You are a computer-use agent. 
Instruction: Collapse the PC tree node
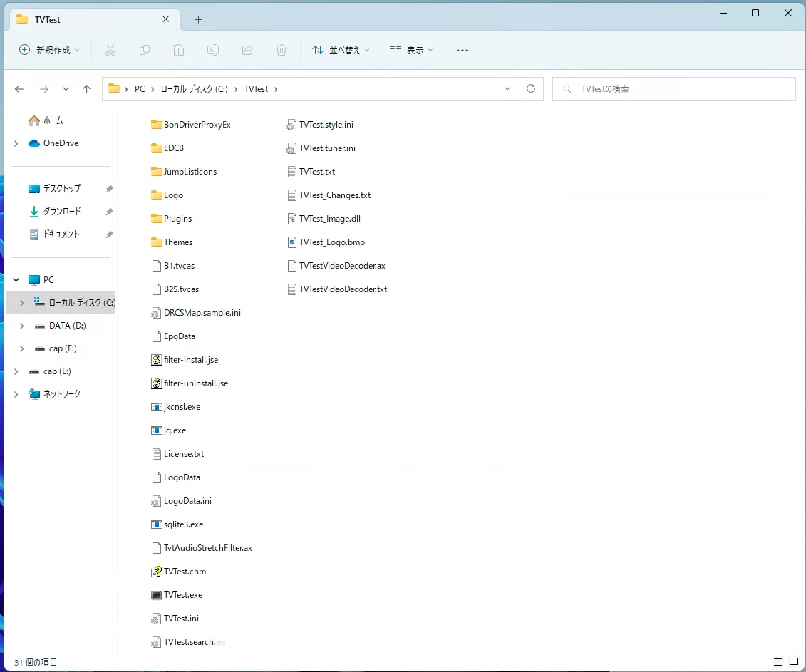tap(16, 279)
